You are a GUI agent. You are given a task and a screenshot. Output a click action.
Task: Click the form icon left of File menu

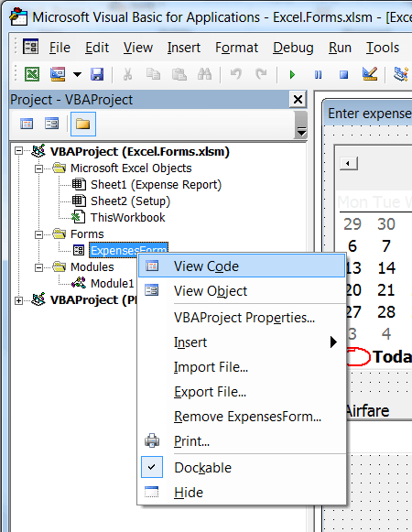click(30, 47)
